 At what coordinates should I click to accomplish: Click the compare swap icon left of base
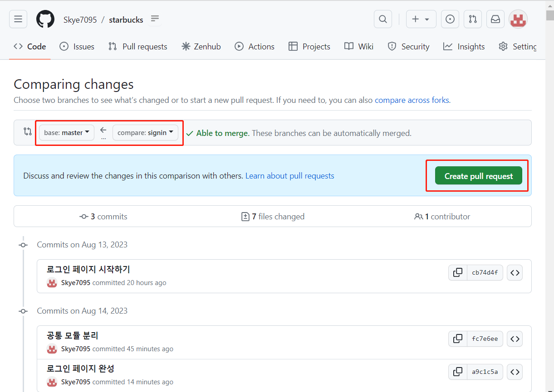point(28,131)
